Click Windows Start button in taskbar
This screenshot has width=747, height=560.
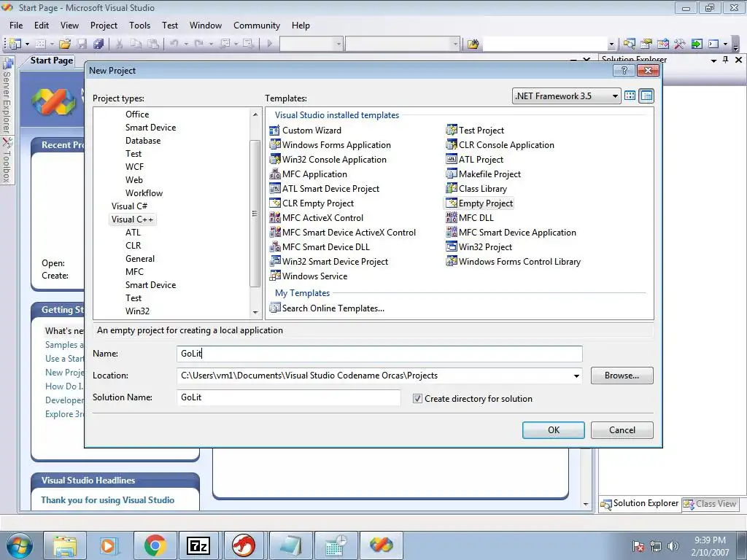pos(20,545)
